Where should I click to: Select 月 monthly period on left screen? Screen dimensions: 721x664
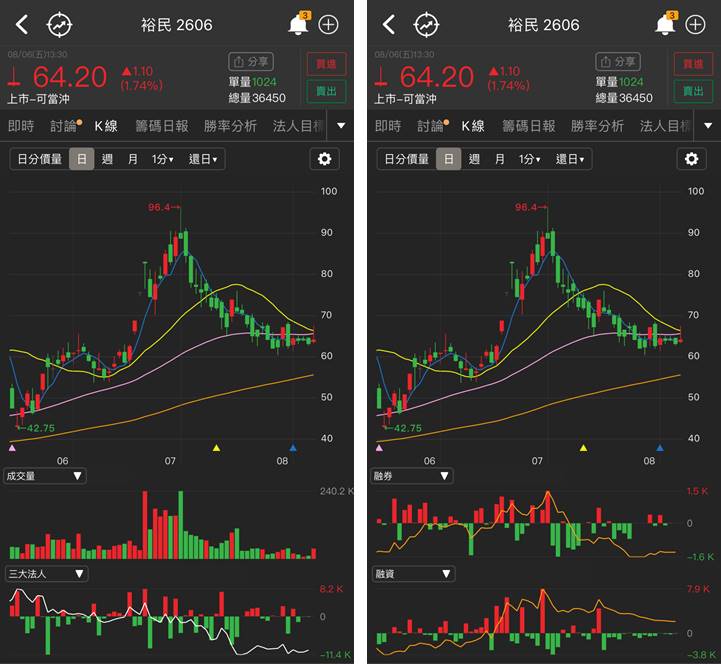(x=133, y=159)
